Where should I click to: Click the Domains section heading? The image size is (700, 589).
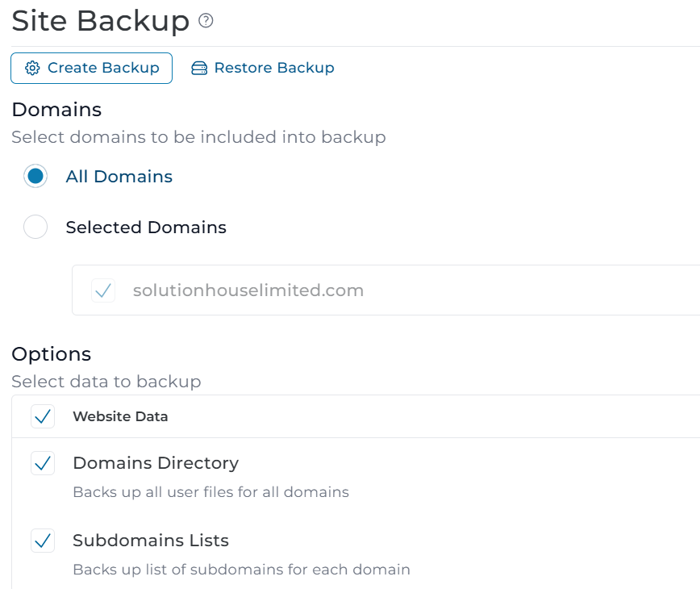coord(56,110)
